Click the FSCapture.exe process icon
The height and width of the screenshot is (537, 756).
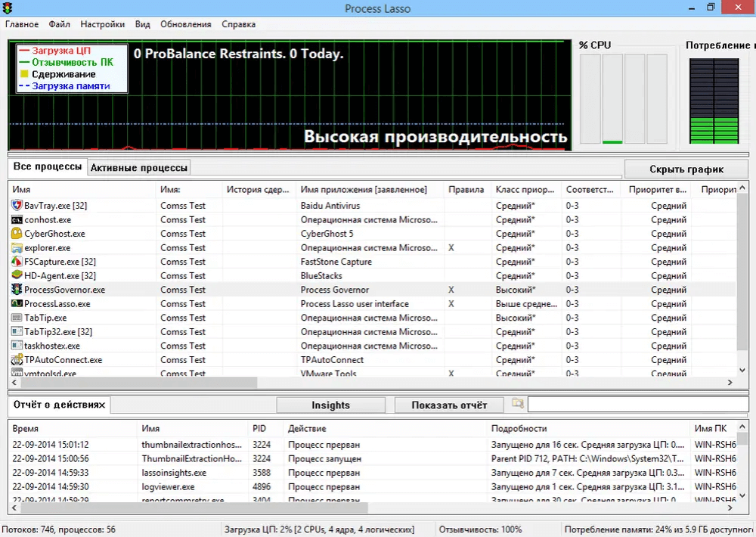pos(17,262)
